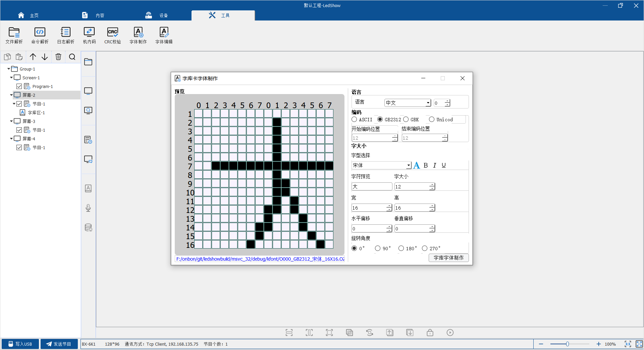Viewport: 644px width, 350px height.
Task: Click the zoom out minus button
Action: coord(541,344)
